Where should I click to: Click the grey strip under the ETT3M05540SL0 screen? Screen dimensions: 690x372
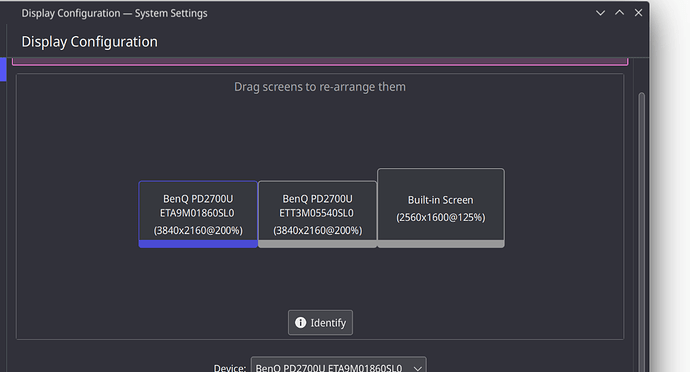317,244
